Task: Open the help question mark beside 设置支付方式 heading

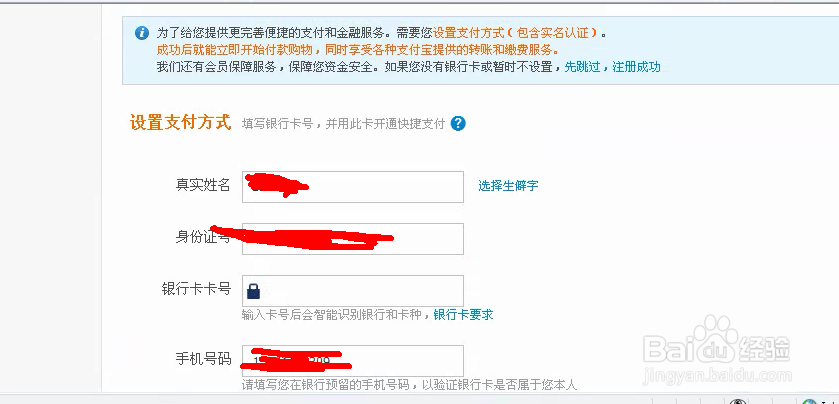Action: tap(458, 124)
